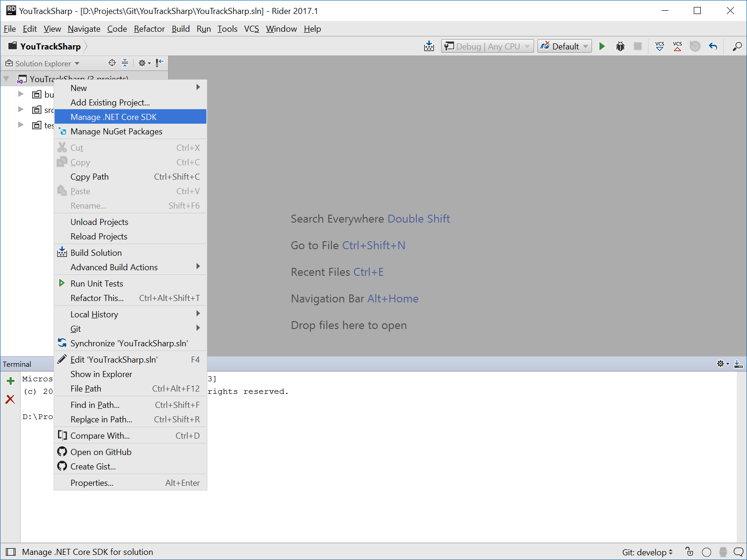The width and height of the screenshot is (747, 560).
Task: Collapse all in the Solution Explorer
Action: [125, 63]
